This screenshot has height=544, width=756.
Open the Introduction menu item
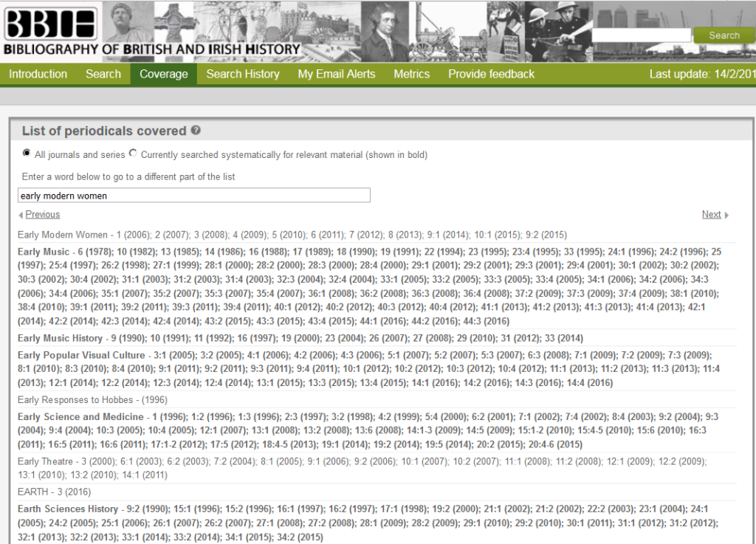click(x=38, y=74)
